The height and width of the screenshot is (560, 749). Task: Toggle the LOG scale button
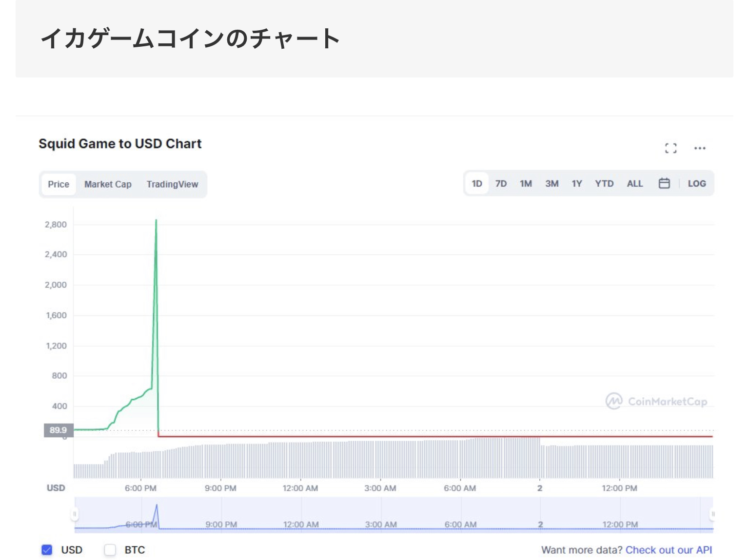tap(696, 184)
